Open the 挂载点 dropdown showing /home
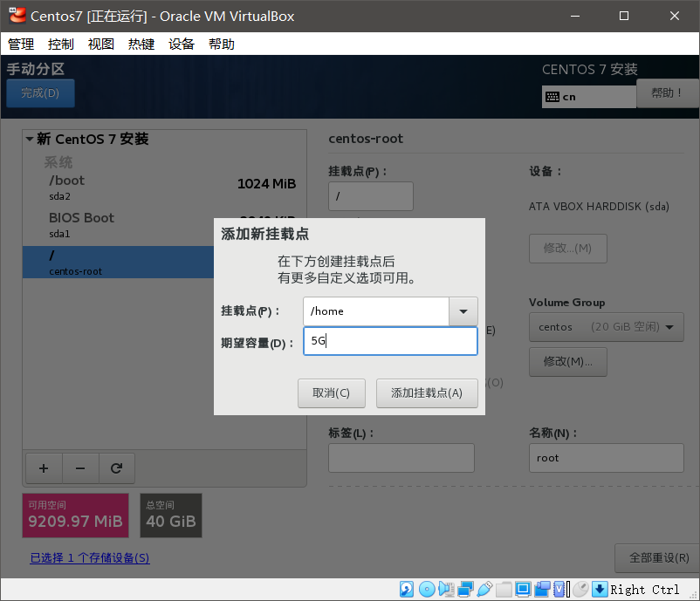 point(463,311)
